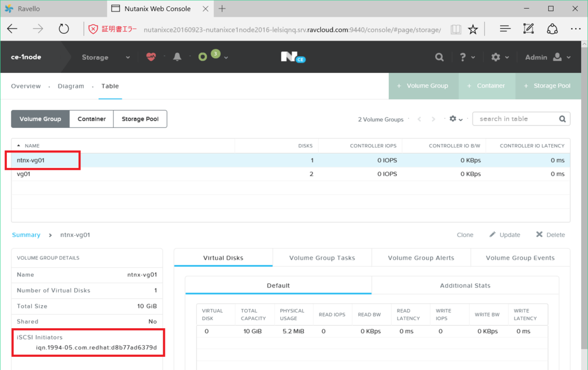Click the virtual disk 0 row

tap(372, 332)
